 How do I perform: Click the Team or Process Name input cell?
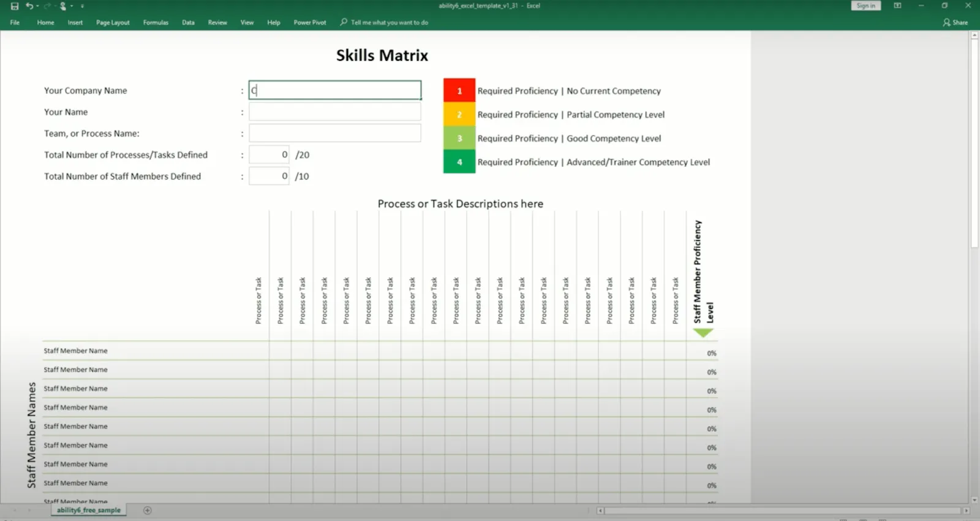(335, 133)
